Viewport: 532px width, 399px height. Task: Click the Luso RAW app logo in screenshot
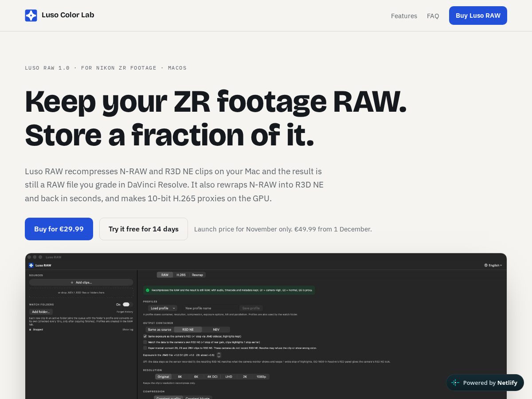click(x=31, y=265)
